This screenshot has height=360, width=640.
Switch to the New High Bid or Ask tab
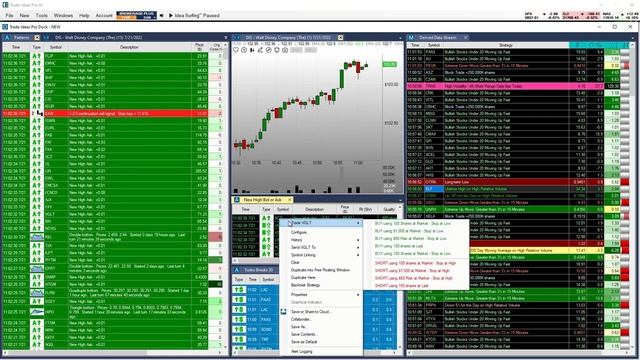click(262, 200)
